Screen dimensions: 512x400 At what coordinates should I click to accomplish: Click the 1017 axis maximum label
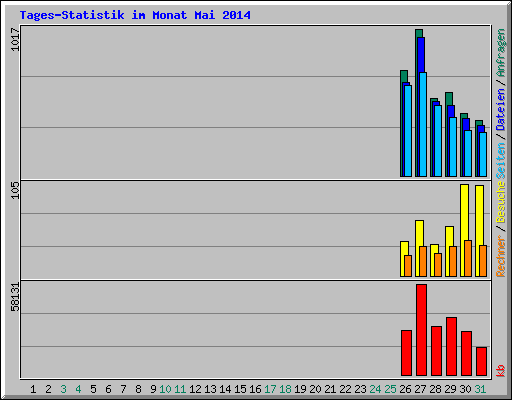click(15, 40)
